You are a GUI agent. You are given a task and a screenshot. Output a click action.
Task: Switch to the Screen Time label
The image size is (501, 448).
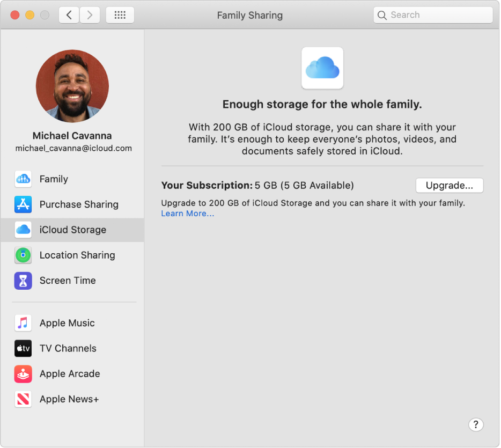[68, 281]
